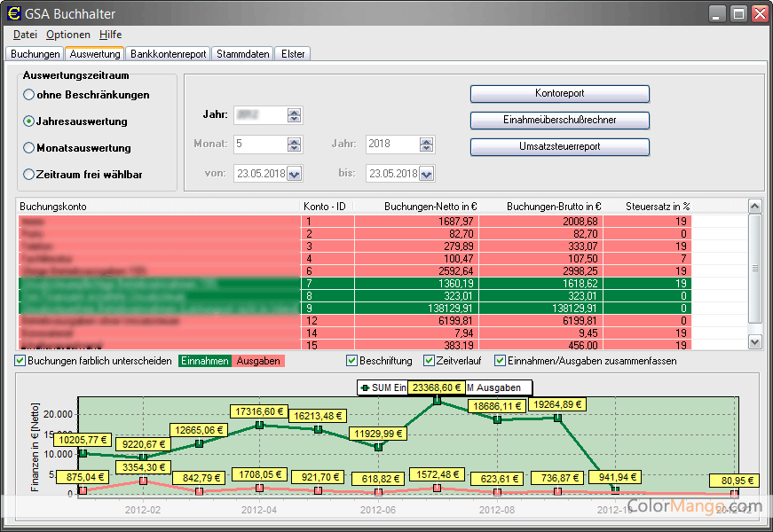Click the Kontoreport button
Screen dimensions: 773x532
[x=559, y=94]
